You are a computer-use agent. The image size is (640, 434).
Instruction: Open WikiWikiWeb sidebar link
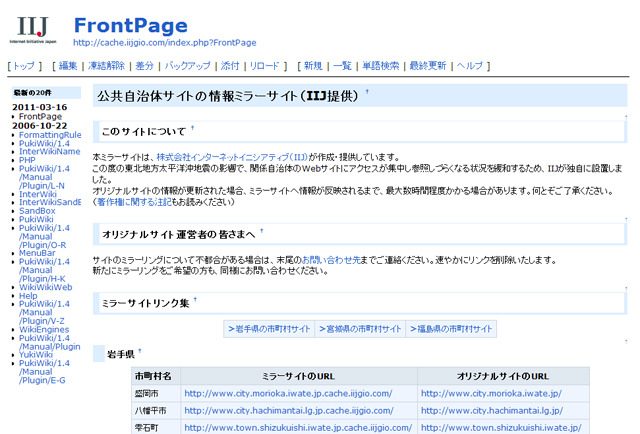click(45, 287)
